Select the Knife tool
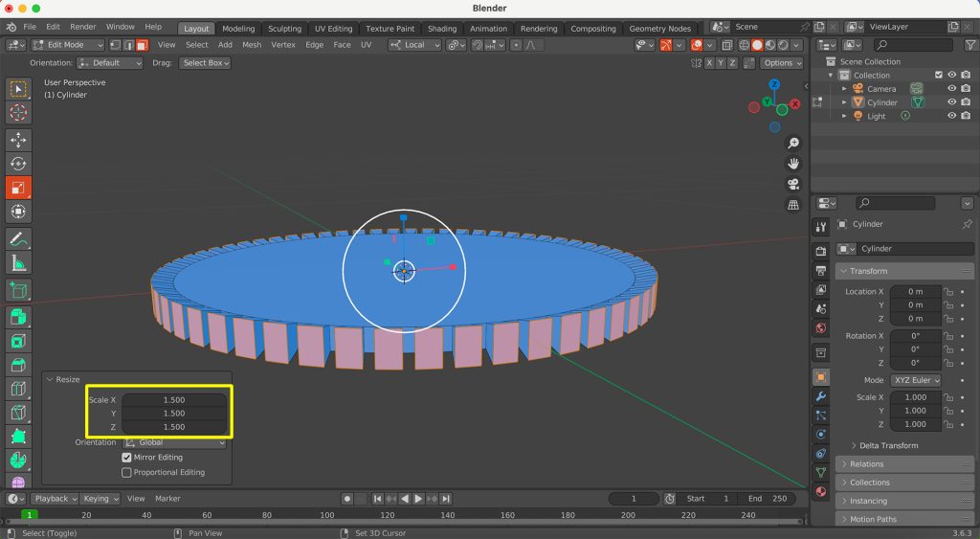 pos(18,413)
